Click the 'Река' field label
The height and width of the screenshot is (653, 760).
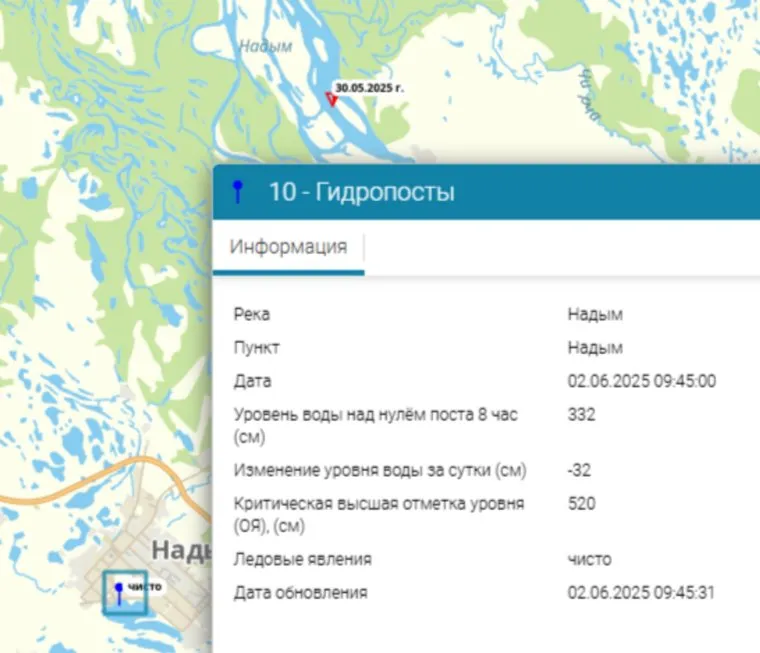click(x=251, y=315)
